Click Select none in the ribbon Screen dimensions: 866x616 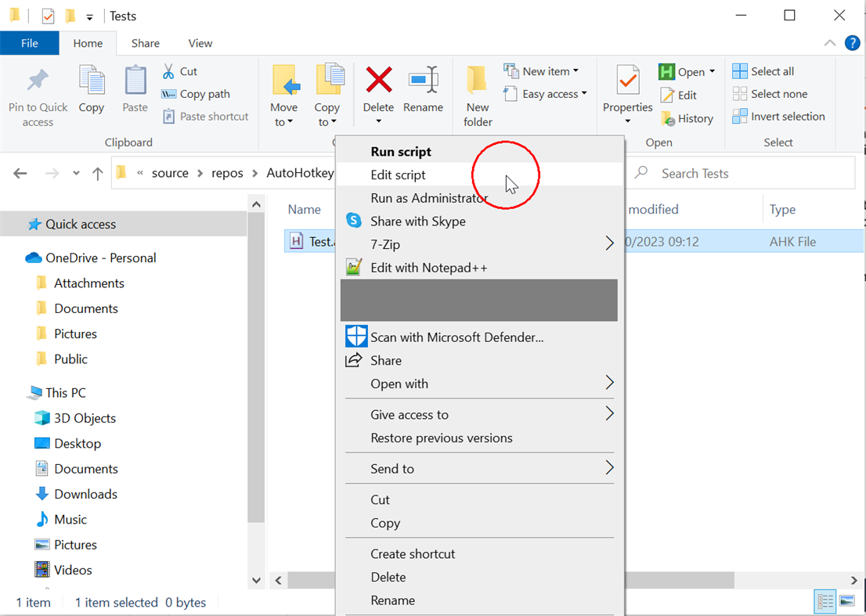pos(773,93)
